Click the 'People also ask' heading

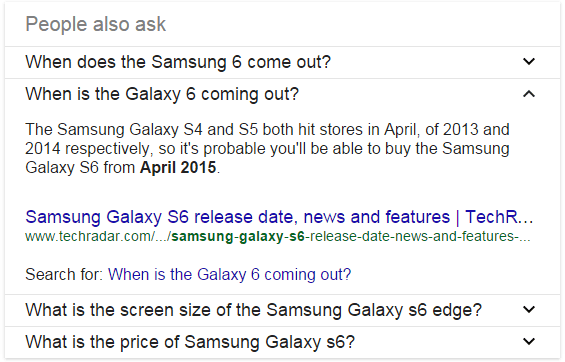point(95,24)
